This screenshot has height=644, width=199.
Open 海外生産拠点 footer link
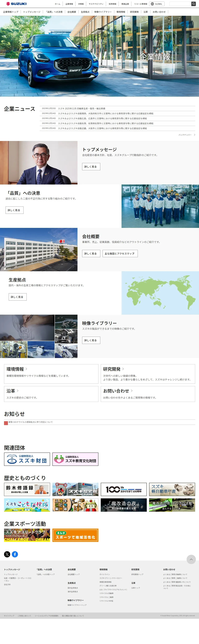pos(73,592)
